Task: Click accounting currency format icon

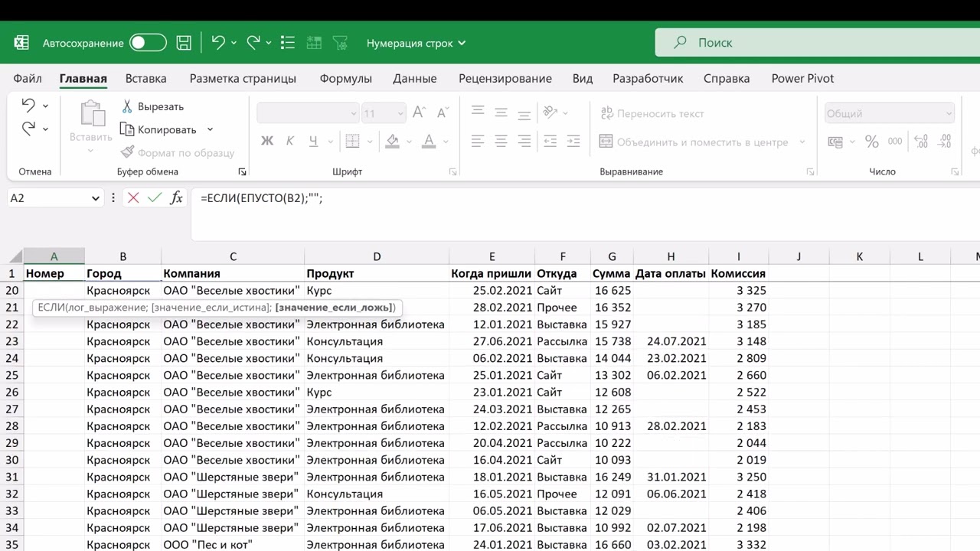Action: click(x=835, y=142)
